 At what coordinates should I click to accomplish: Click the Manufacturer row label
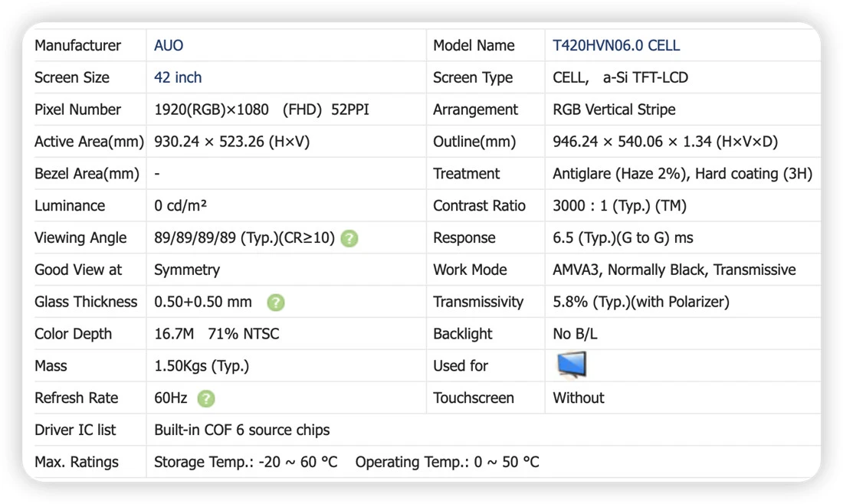click(x=77, y=45)
